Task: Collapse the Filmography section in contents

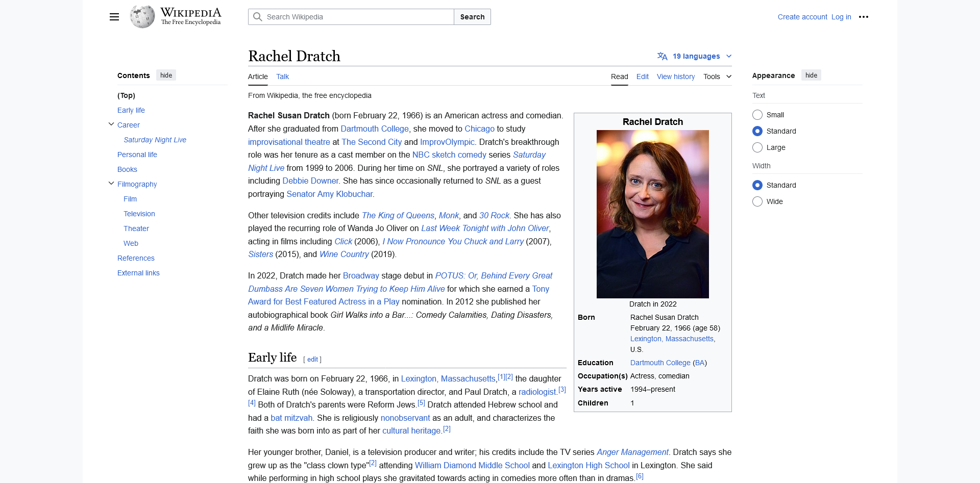Action: pyautogui.click(x=111, y=184)
